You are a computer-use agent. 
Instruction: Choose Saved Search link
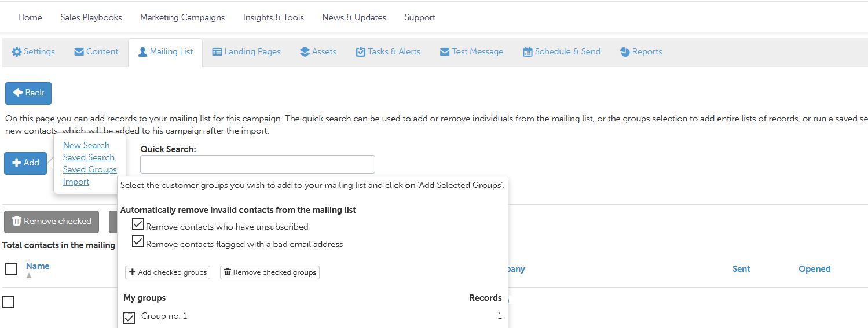pyautogui.click(x=89, y=157)
